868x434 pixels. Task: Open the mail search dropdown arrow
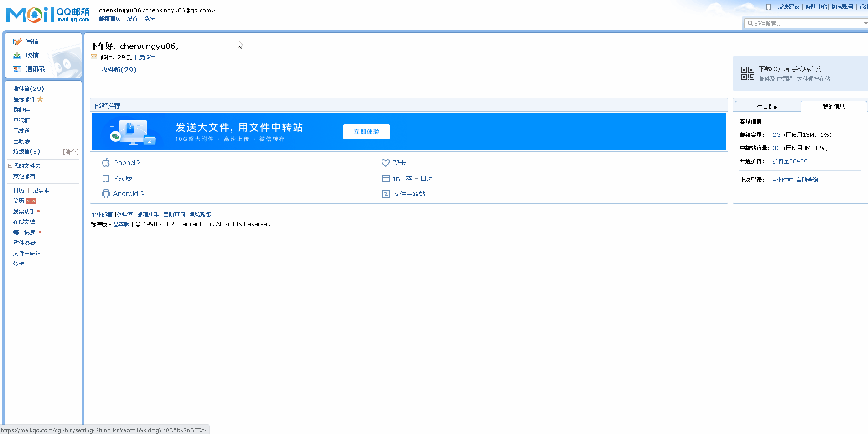865,23
